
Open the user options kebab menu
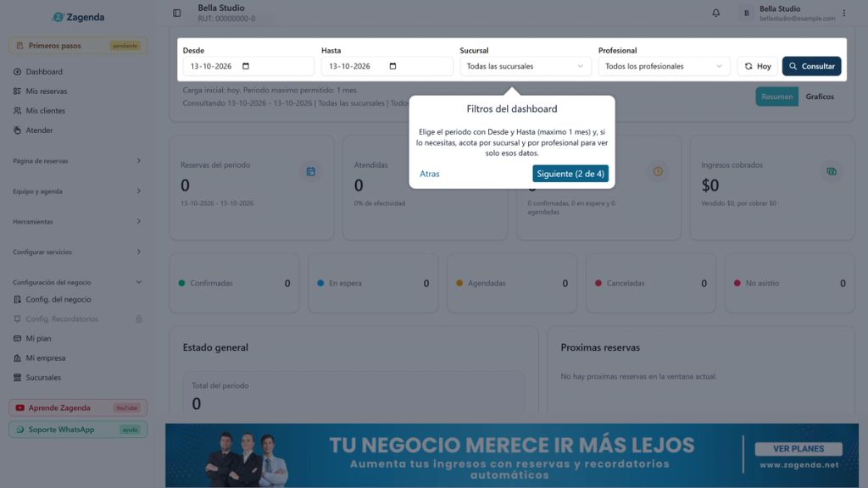click(x=844, y=13)
